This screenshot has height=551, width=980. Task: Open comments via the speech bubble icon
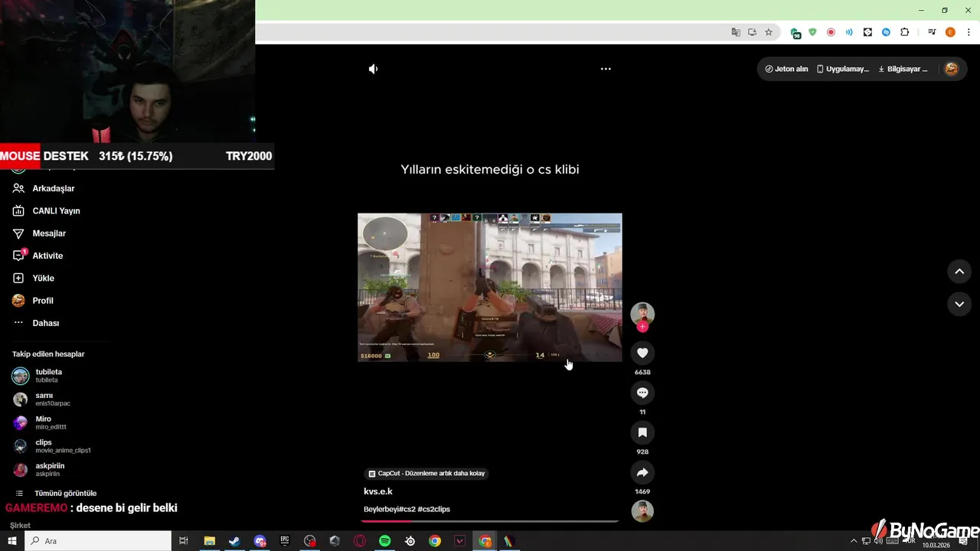tap(642, 393)
